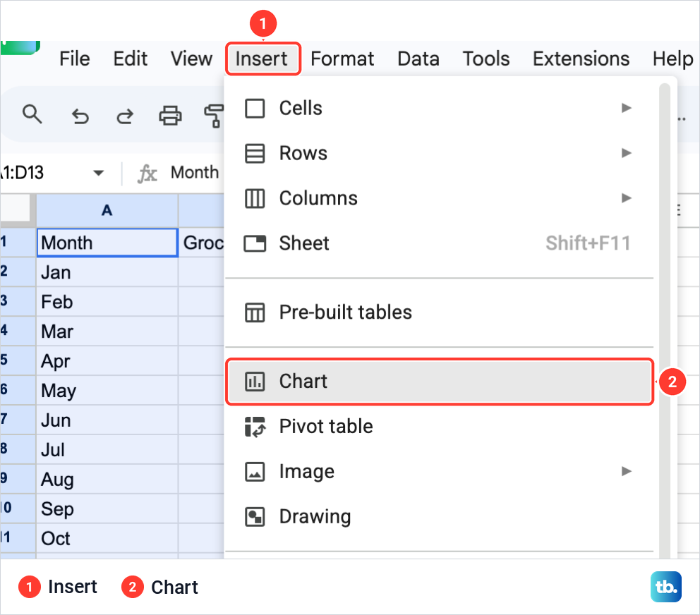Open the View menu
700x615 pixels.
click(191, 59)
